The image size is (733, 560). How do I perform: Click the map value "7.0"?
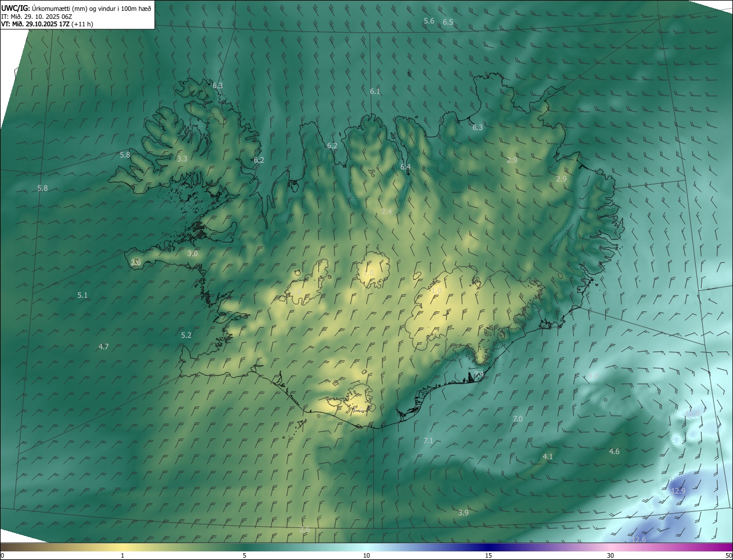point(518,419)
